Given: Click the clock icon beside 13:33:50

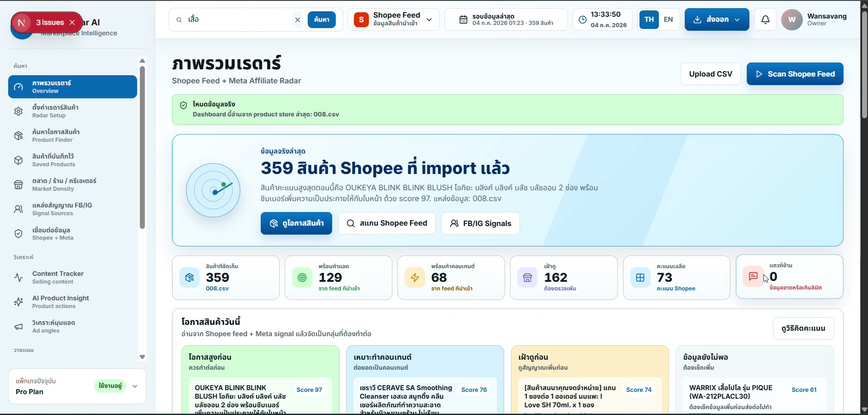Looking at the screenshot, I should click(583, 19).
